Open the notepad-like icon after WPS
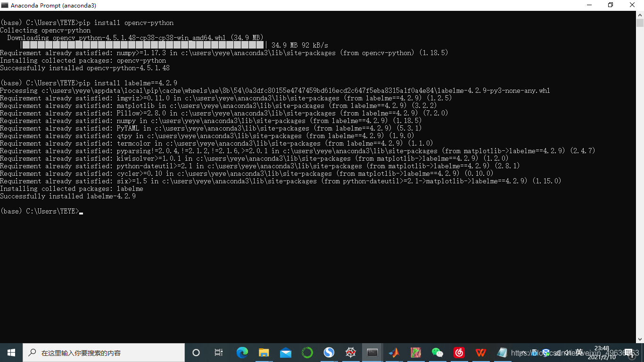Viewport: 644px width, 362px height. 502,353
